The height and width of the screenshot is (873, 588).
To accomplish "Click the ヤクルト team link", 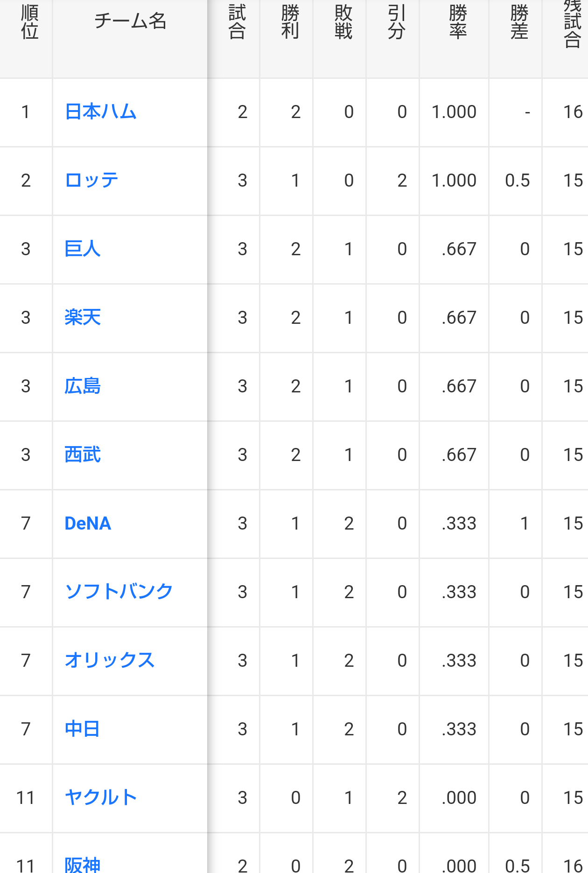I will point(100,798).
